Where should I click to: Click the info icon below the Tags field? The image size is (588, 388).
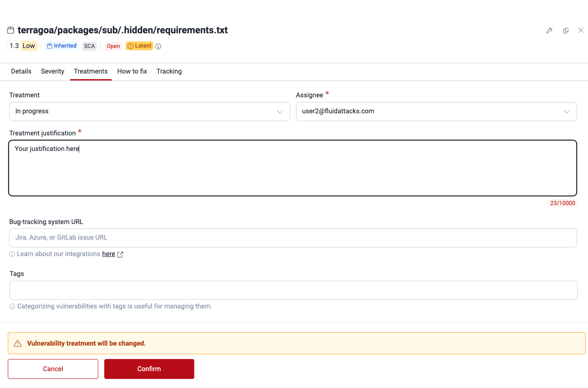point(12,306)
